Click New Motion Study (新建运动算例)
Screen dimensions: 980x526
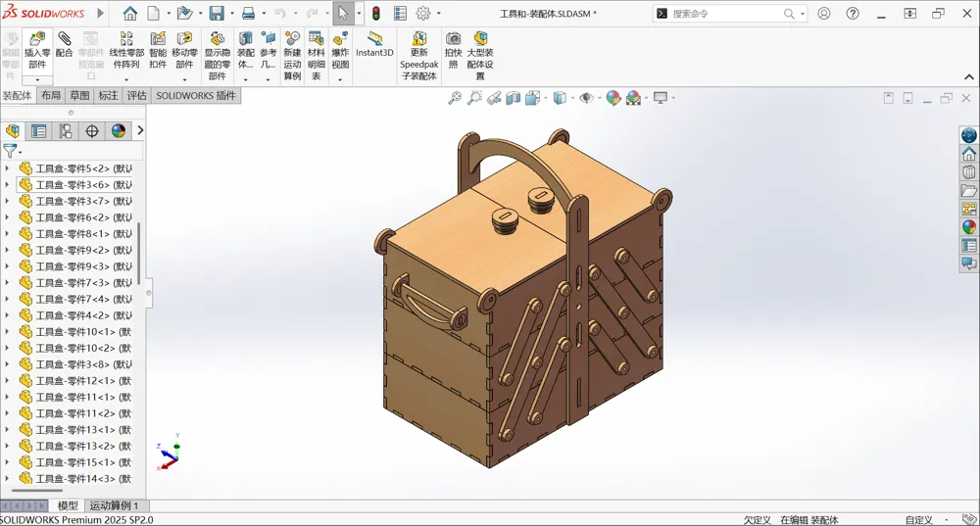pos(292,56)
